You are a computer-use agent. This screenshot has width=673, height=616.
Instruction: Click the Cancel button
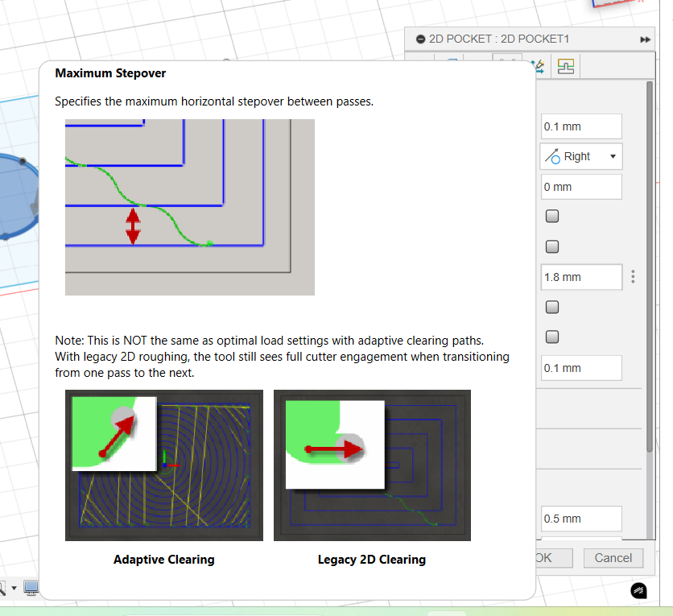coord(613,558)
